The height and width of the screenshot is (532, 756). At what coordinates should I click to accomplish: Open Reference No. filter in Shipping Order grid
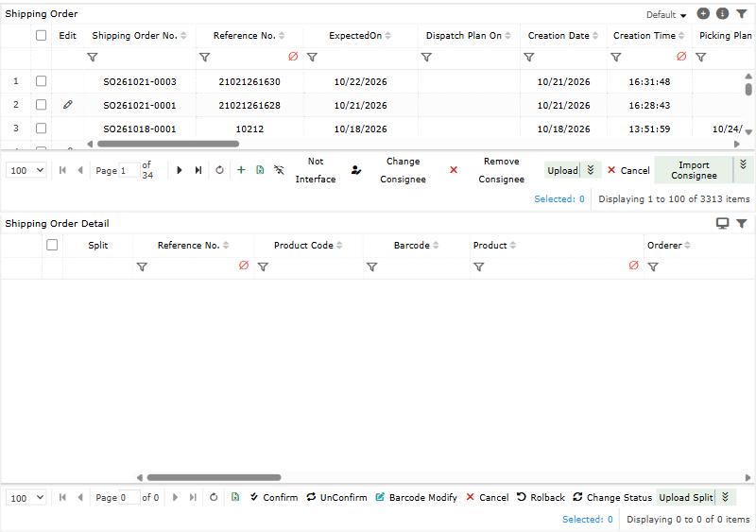tap(205, 58)
